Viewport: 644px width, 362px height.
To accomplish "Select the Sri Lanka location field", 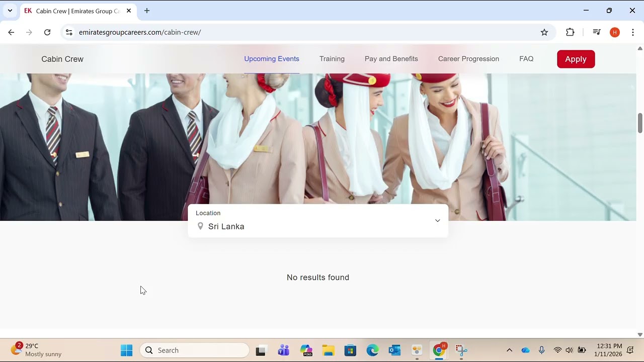I will pyautogui.click(x=318, y=221).
